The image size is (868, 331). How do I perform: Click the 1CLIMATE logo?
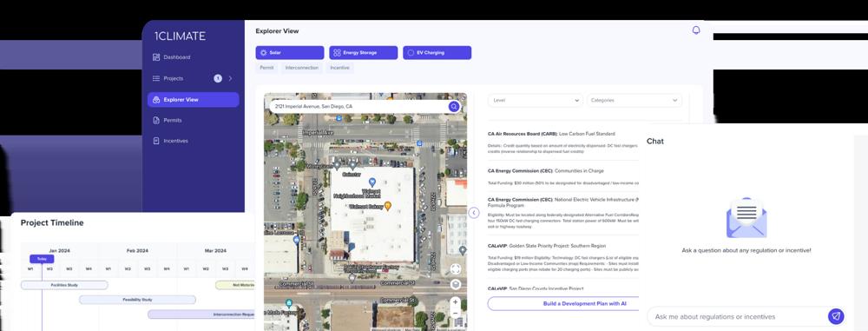[180, 36]
